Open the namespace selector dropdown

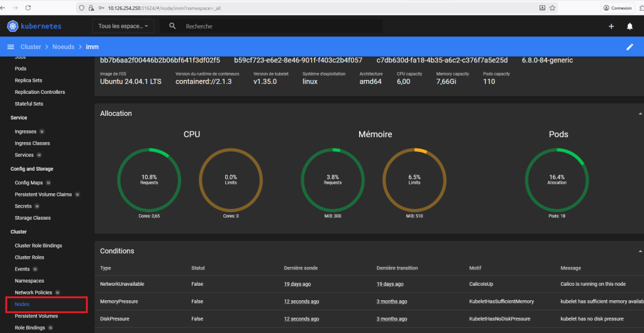click(123, 26)
